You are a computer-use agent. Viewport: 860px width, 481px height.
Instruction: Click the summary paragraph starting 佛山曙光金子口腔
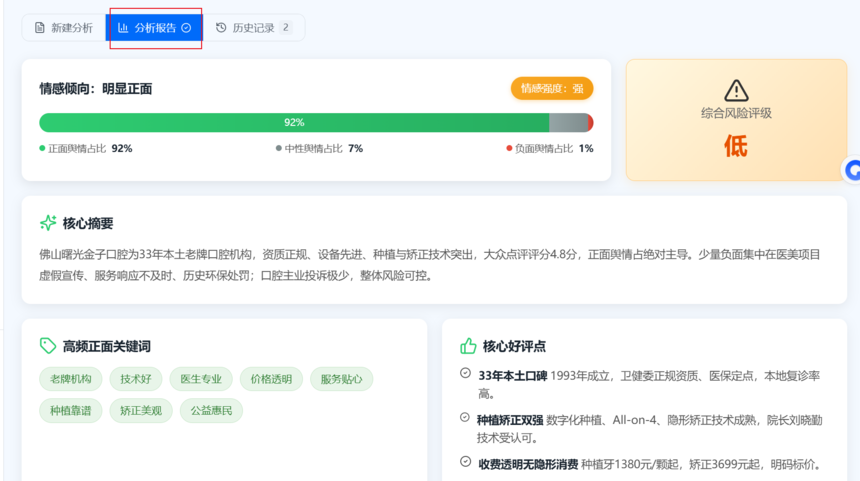[x=430, y=265]
